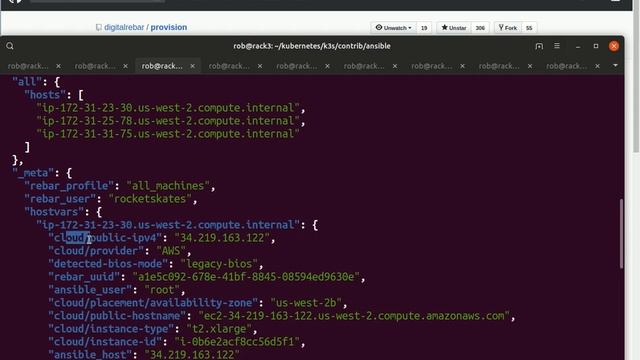640x360 pixels.
Task: Click the "hosts" key line
Action: 45,95
